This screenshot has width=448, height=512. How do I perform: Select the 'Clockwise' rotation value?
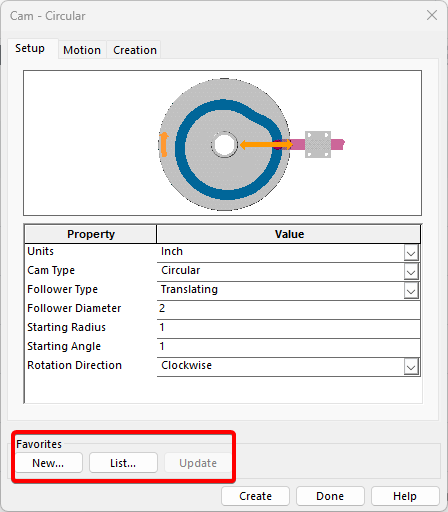(186, 365)
